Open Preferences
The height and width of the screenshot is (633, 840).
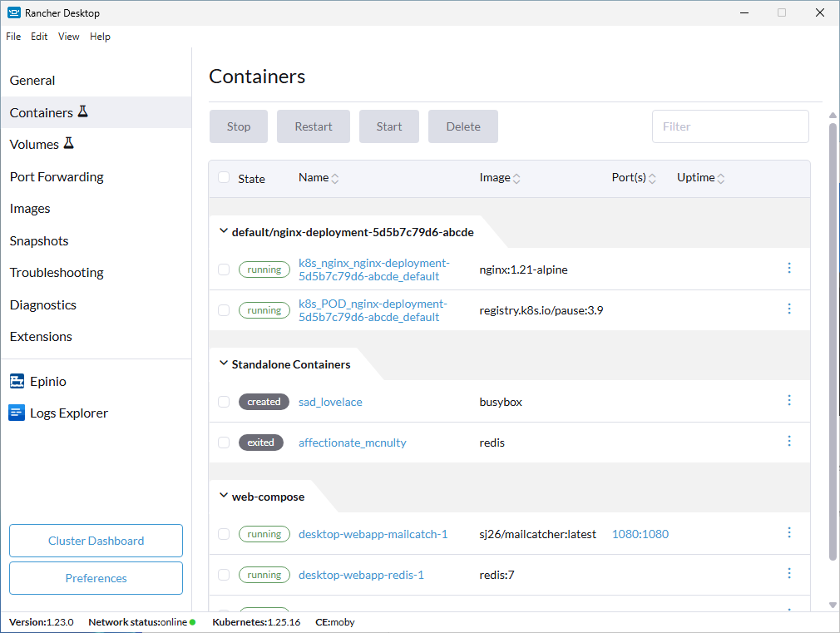[96, 578]
